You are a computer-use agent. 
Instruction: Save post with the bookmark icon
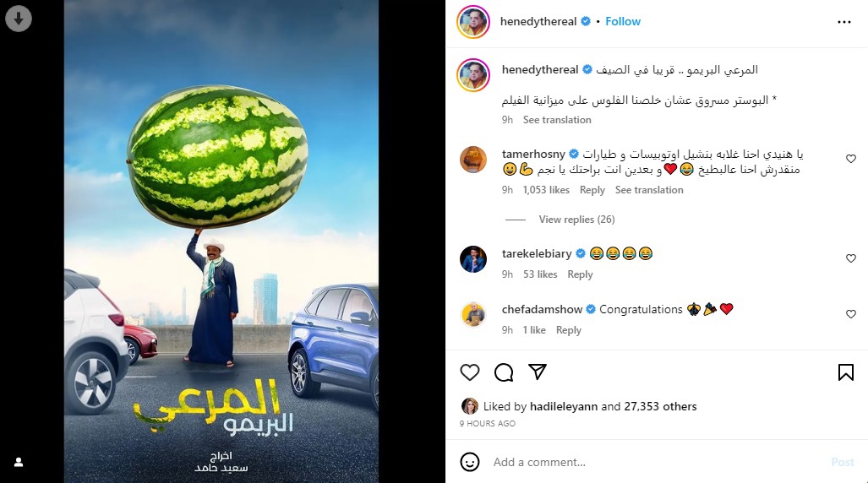[x=845, y=372]
